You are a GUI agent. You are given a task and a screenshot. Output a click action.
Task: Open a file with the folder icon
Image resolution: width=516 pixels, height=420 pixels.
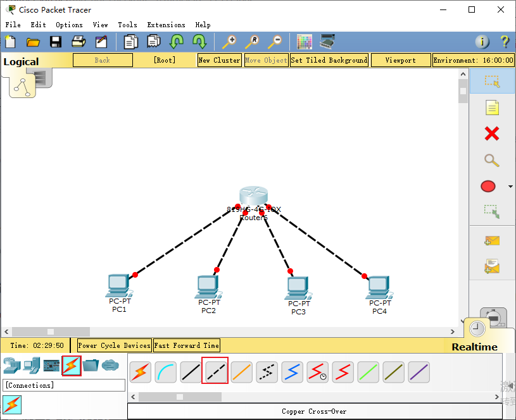[x=33, y=42]
